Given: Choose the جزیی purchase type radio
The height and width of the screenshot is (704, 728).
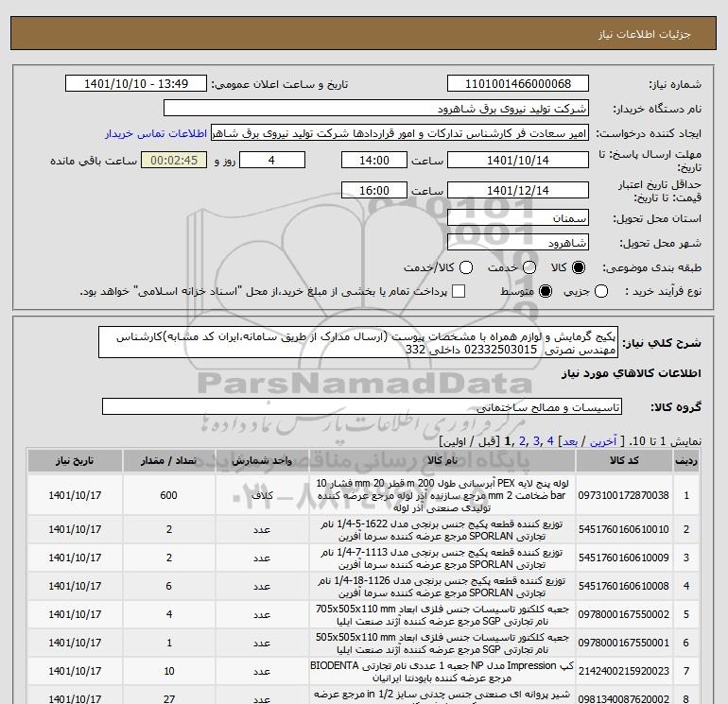Looking at the screenshot, I should coord(601,291).
